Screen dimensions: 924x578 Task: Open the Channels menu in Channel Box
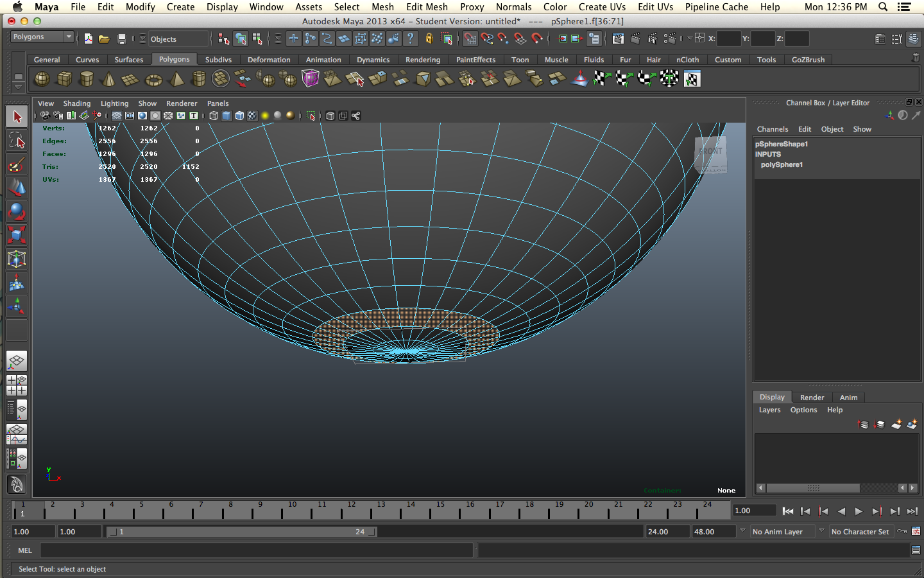click(x=772, y=129)
